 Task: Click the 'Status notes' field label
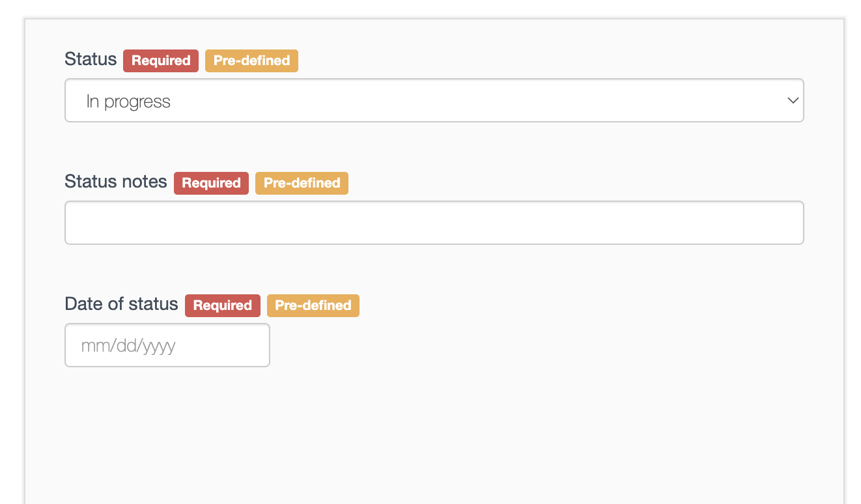116,182
